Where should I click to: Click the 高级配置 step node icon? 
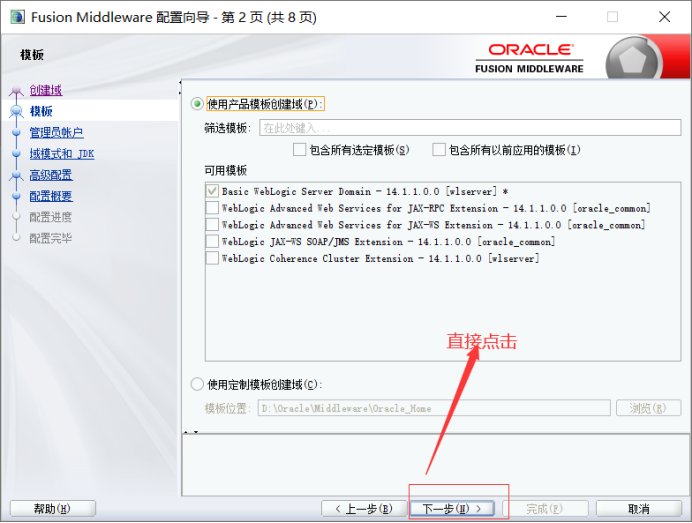point(16,175)
